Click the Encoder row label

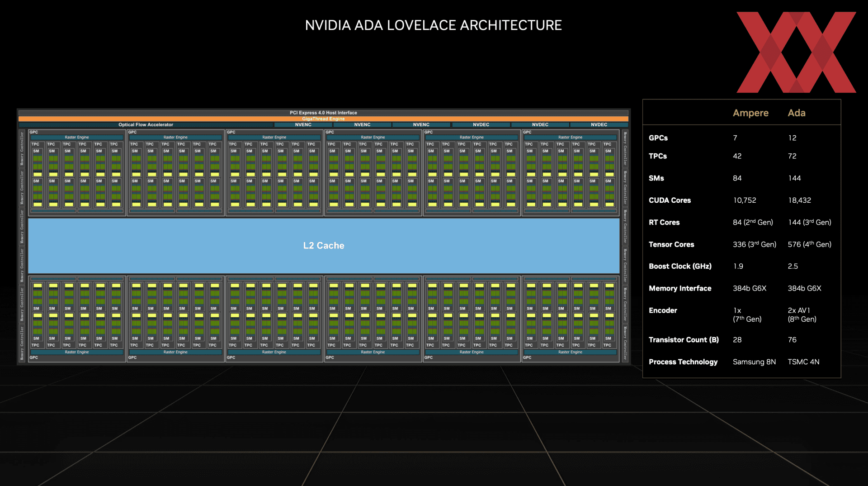tap(663, 310)
